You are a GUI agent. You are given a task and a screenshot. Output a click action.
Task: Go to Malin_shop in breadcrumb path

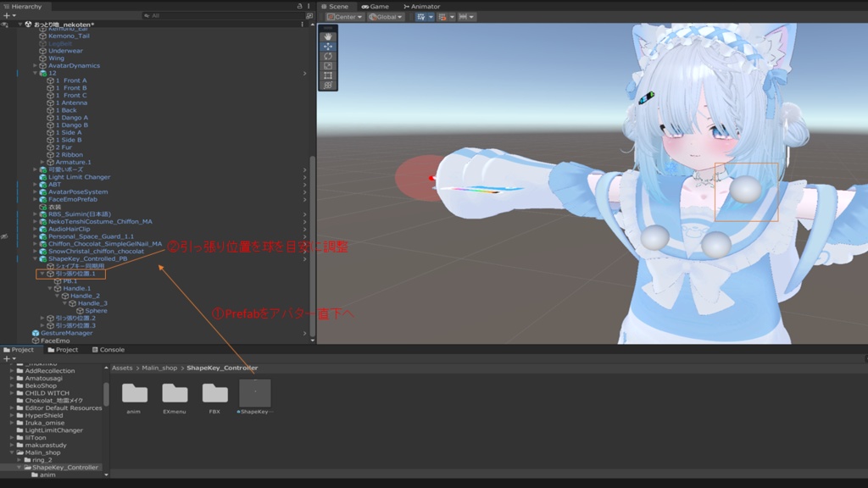point(159,368)
